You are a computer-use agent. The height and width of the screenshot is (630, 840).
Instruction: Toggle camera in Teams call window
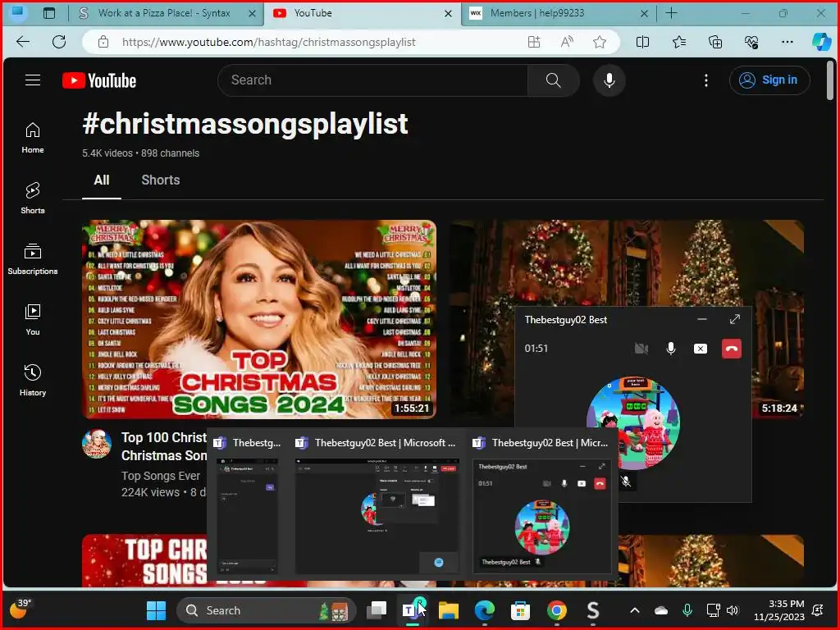641,349
